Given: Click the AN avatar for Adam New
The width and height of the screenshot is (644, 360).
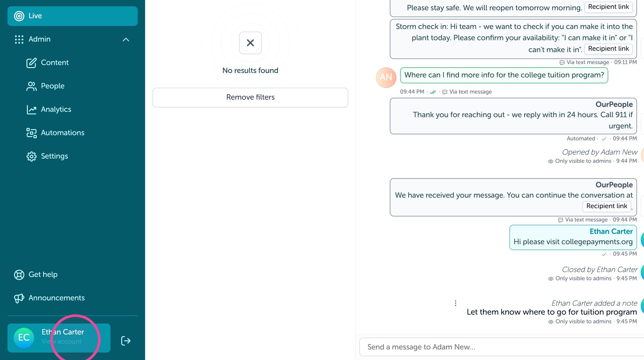Looking at the screenshot, I should 386,77.
